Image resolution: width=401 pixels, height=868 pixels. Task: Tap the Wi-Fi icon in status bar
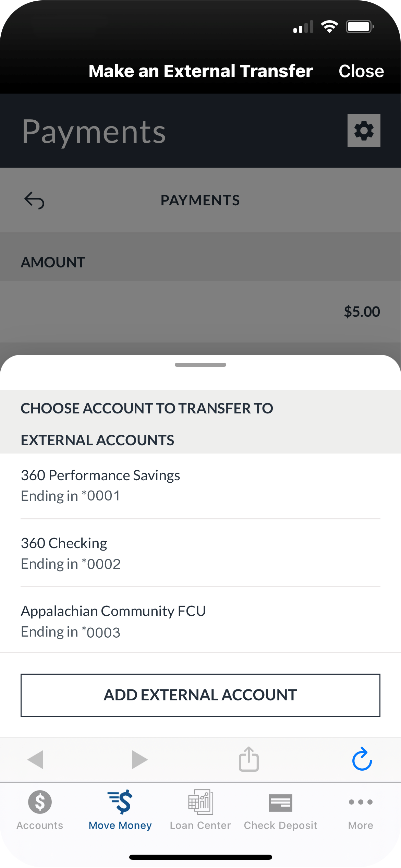pyautogui.click(x=329, y=27)
